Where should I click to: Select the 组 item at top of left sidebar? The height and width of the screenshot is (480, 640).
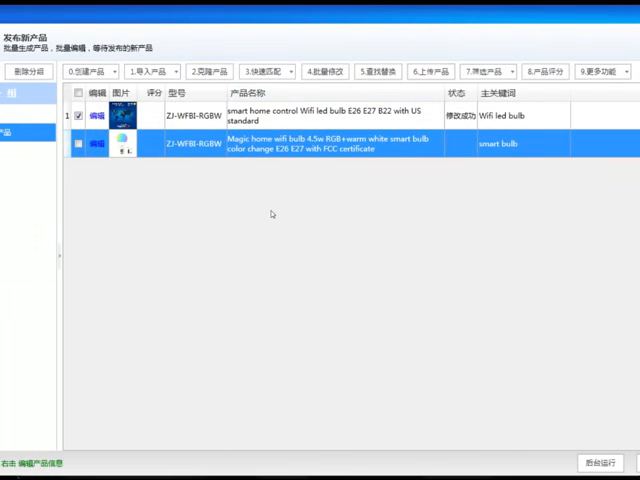tap(28, 93)
